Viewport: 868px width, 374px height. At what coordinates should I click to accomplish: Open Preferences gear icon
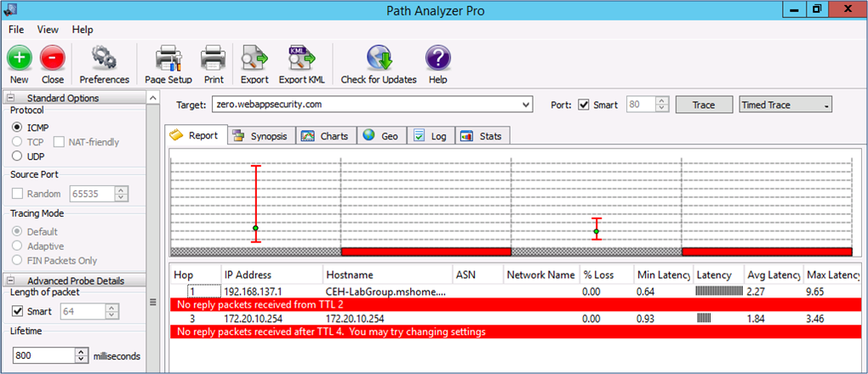coord(104,58)
